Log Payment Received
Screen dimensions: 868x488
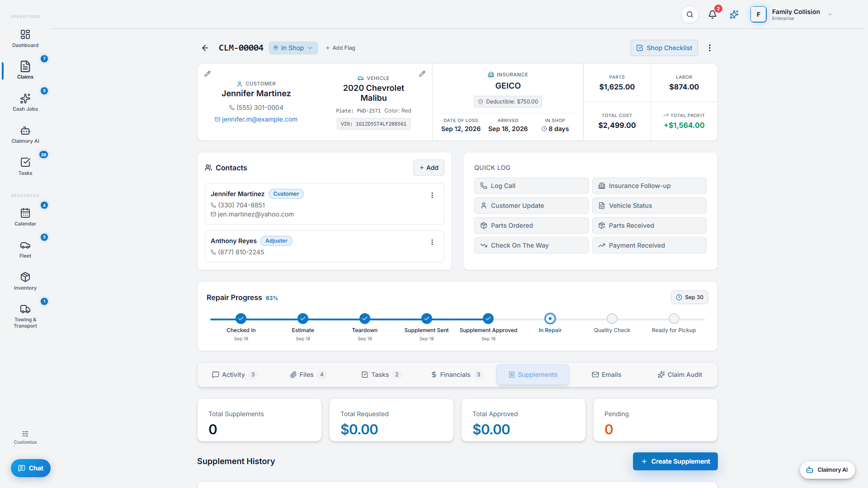coord(649,245)
